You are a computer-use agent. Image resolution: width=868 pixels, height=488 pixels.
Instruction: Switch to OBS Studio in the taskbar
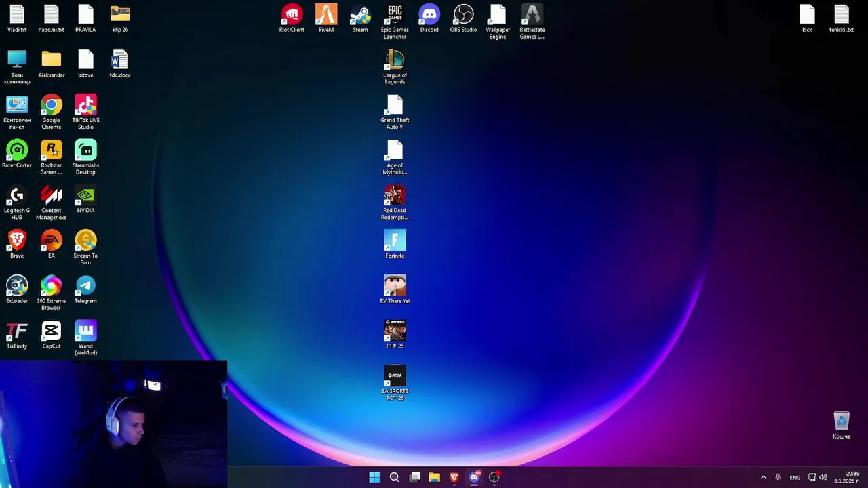click(x=494, y=477)
